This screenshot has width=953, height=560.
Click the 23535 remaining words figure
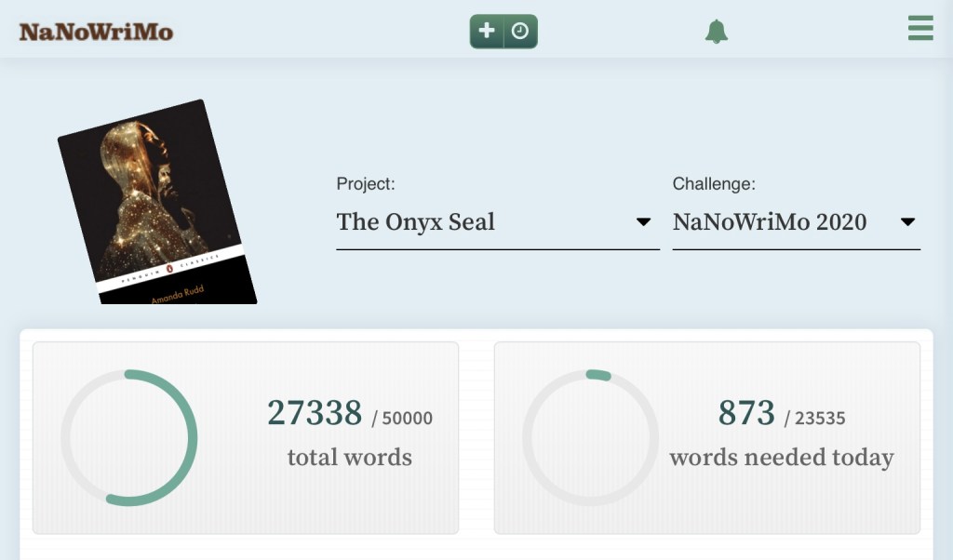point(820,419)
